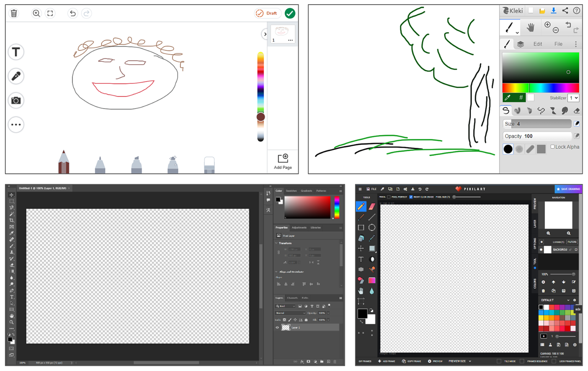Select the Eraser tool in Pixilart
Image resolution: width=588 pixels, height=371 pixels.
click(372, 207)
